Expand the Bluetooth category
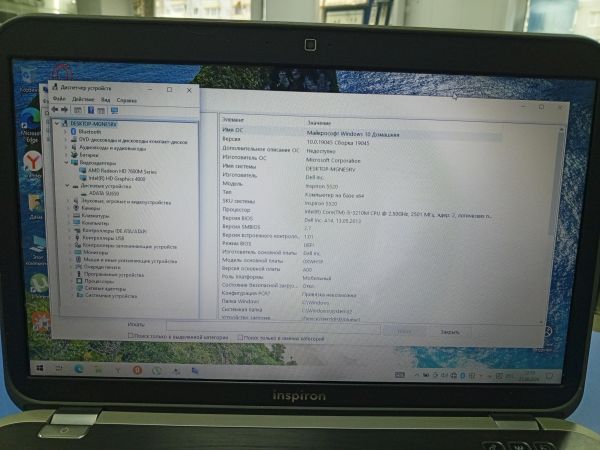600x450 pixels. (66, 131)
